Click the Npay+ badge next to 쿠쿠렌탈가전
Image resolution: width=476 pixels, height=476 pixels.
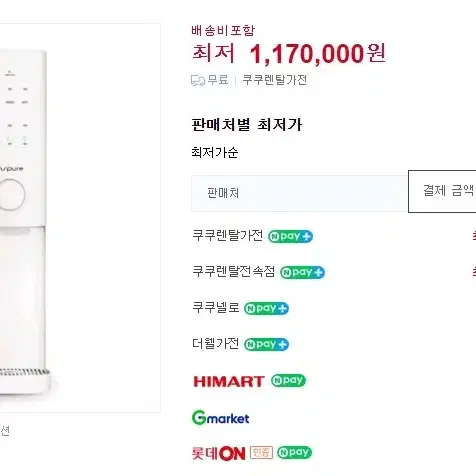[x=290, y=236]
